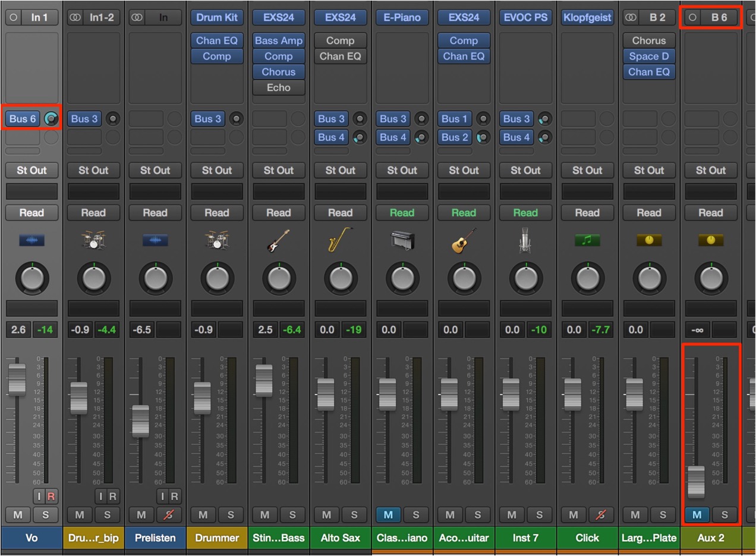Open the Space D plug-in on Larg...Plate strip
The width and height of the screenshot is (756, 556).
(649, 56)
